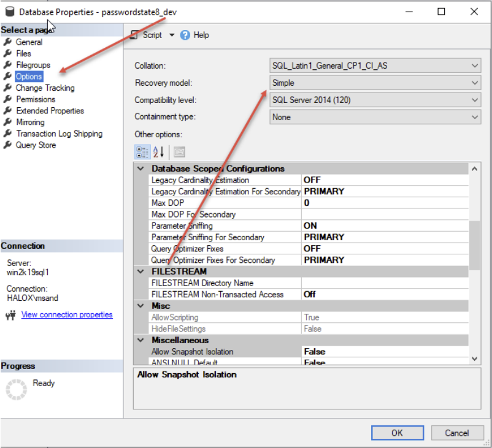Click the connection properties plug icon

point(10,315)
